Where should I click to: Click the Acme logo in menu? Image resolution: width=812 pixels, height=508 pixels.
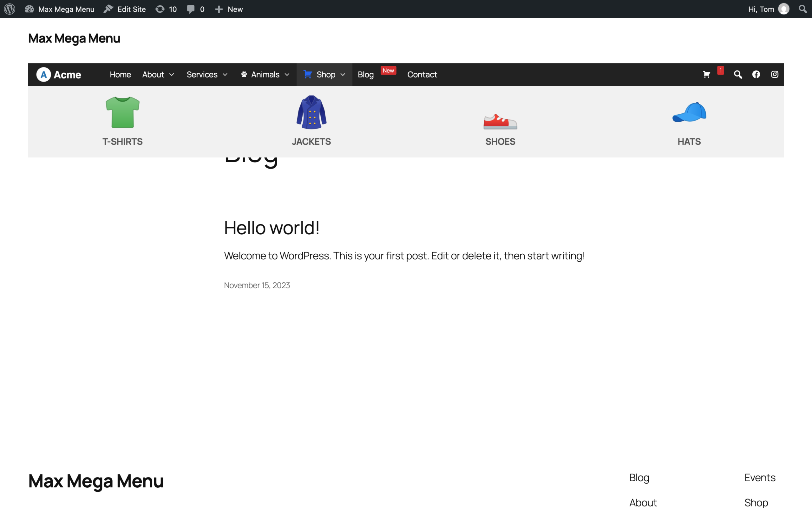pos(59,75)
